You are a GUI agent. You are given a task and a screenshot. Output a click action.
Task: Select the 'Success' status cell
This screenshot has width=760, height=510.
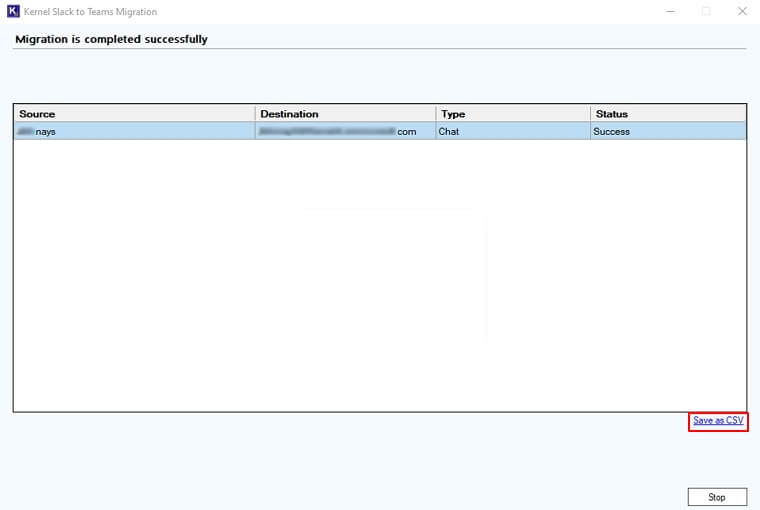668,131
